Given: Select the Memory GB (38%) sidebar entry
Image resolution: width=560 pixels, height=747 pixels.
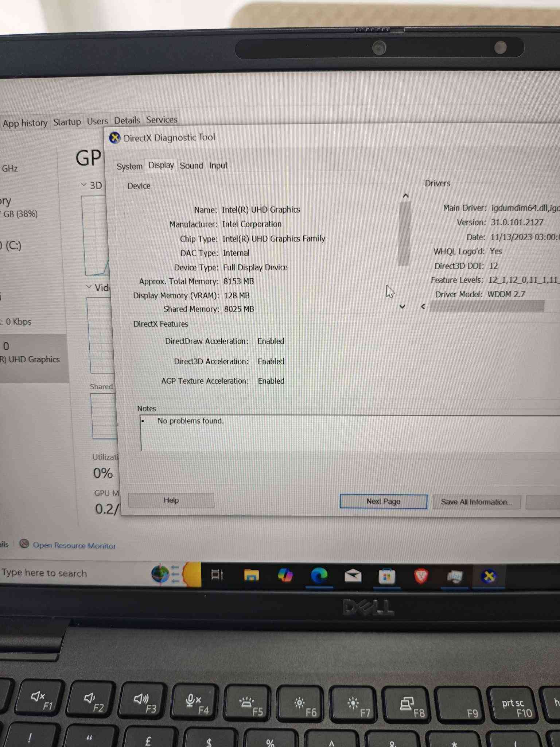Looking at the screenshot, I should (19, 207).
